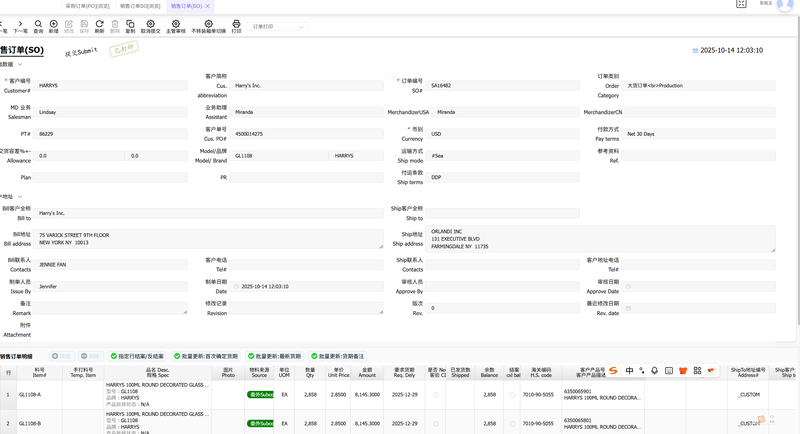Collapse the 数据 section chevron under title
800x434 pixels.
pyautogui.click(x=20, y=64)
